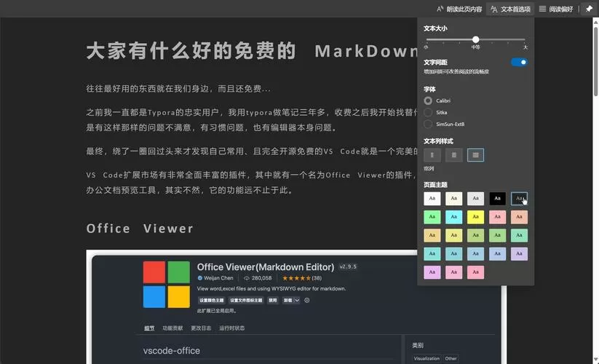This screenshot has height=364, width=599.
Task: Apply the mint green theme ending third row
Action: click(519, 235)
